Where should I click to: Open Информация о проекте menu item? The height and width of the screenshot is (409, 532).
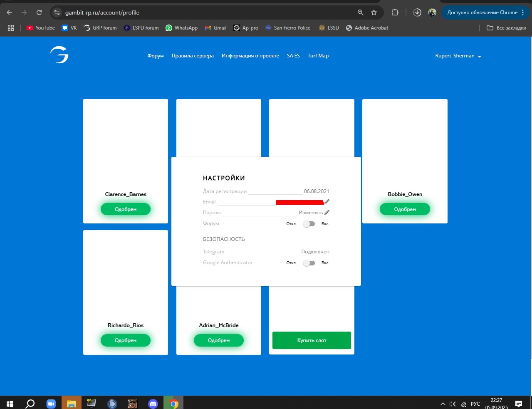tap(250, 56)
